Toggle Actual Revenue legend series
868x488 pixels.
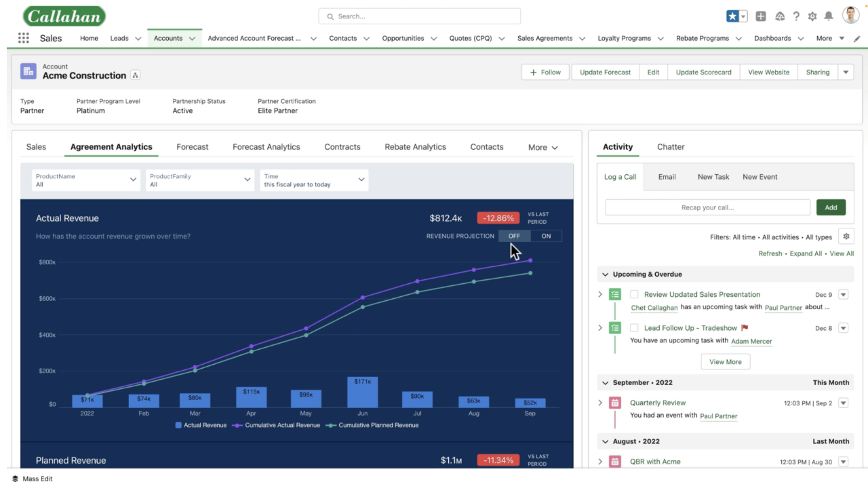(201, 426)
